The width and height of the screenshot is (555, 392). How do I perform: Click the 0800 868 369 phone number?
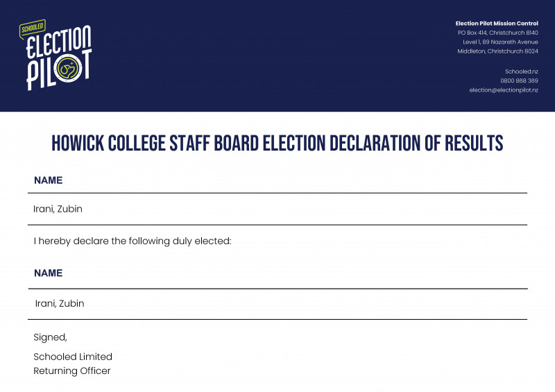click(x=519, y=80)
